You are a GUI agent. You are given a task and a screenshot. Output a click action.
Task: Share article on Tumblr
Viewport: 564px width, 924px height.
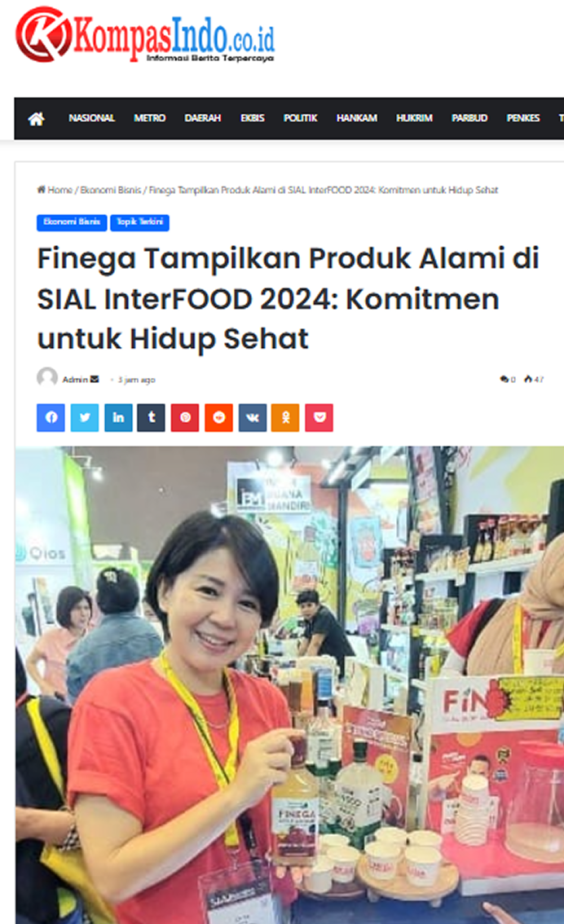[x=152, y=418]
